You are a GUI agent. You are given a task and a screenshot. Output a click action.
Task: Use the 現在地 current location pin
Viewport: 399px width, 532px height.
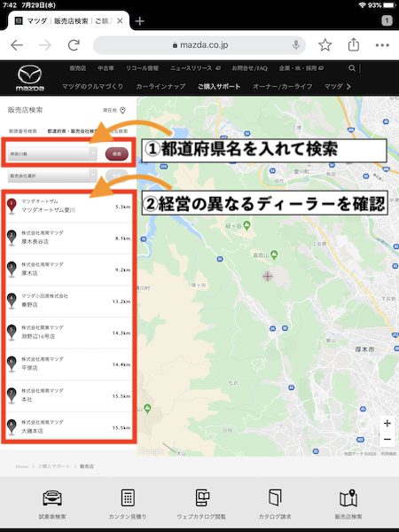click(x=123, y=110)
